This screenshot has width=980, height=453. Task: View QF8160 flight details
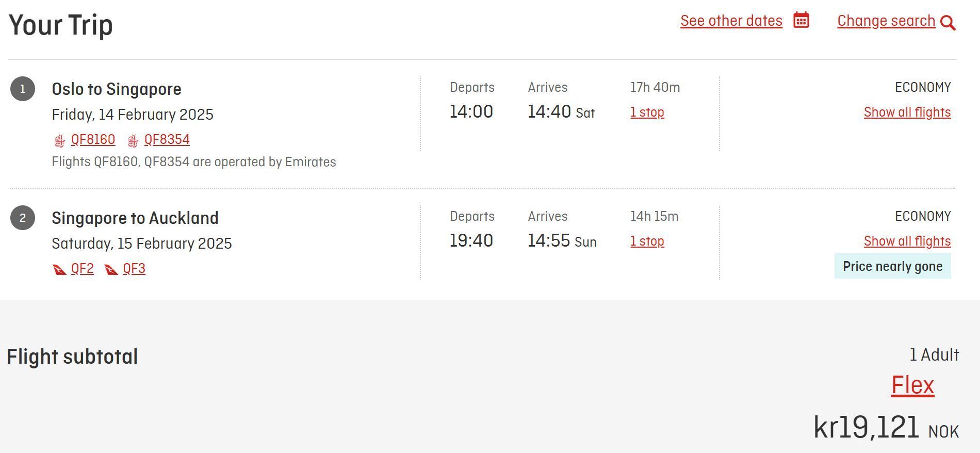[93, 139]
